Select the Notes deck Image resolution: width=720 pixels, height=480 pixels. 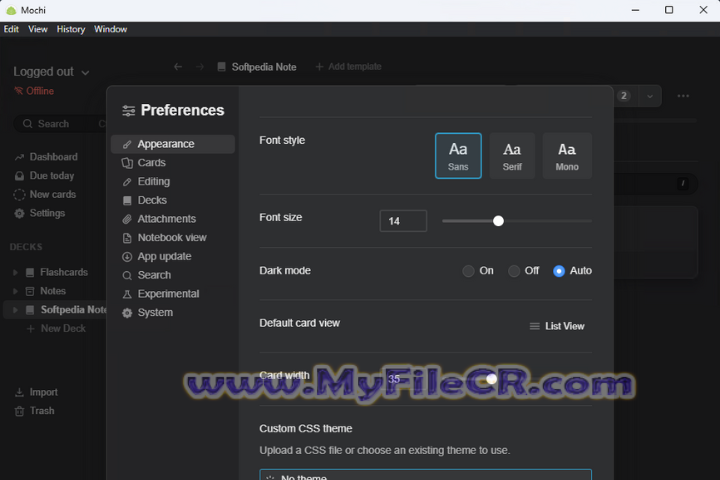point(53,291)
